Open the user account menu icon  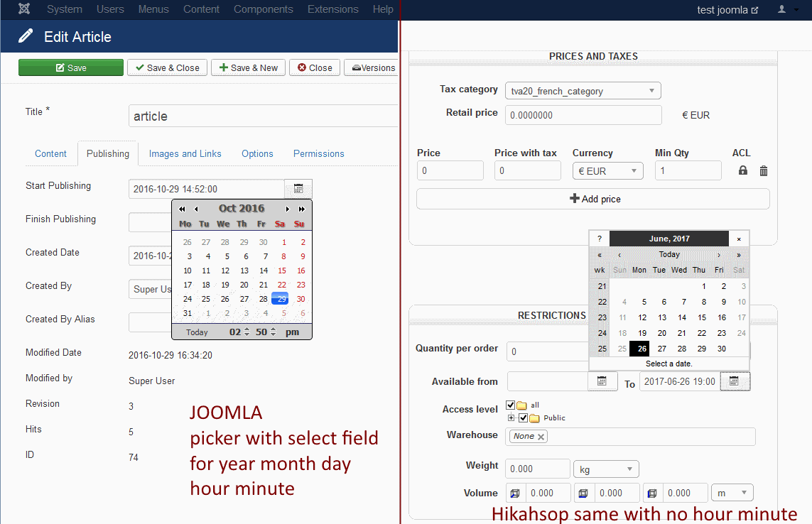(782, 9)
